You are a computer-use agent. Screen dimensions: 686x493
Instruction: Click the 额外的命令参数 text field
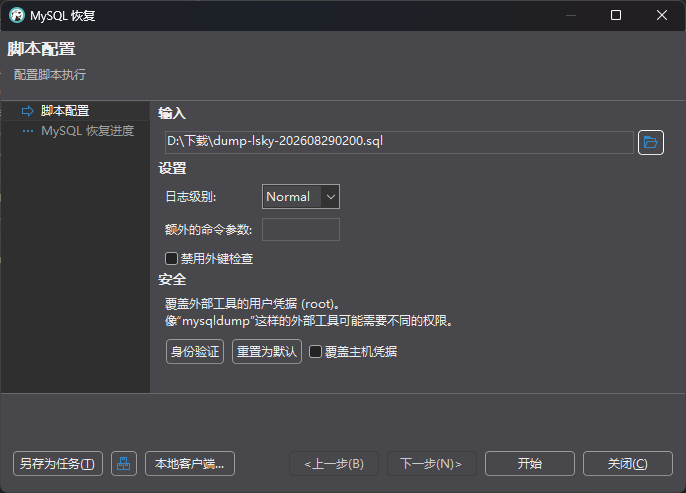click(x=301, y=230)
